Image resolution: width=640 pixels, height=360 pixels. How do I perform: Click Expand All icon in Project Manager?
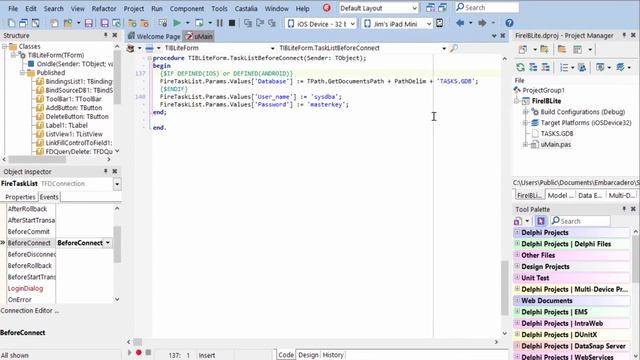coord(533,67)
